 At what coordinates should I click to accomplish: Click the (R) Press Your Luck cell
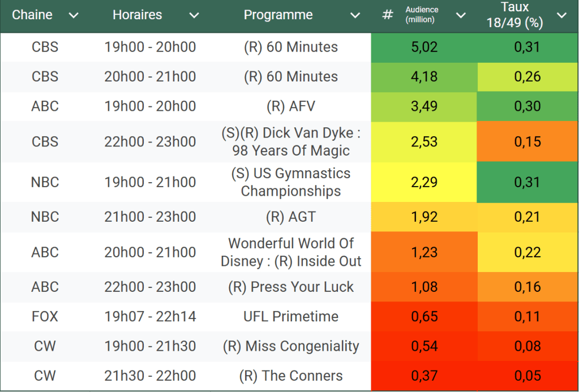click(x=290, y=287)
